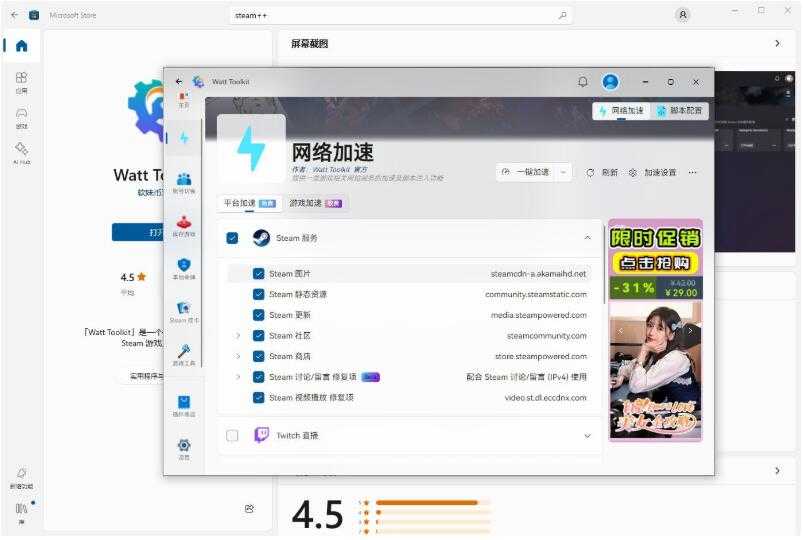The height and width of the screenshot is (540, 803).
Task: Open the Watt Toolkit author link
Action: pyautogui.click(x=331, y=170)
